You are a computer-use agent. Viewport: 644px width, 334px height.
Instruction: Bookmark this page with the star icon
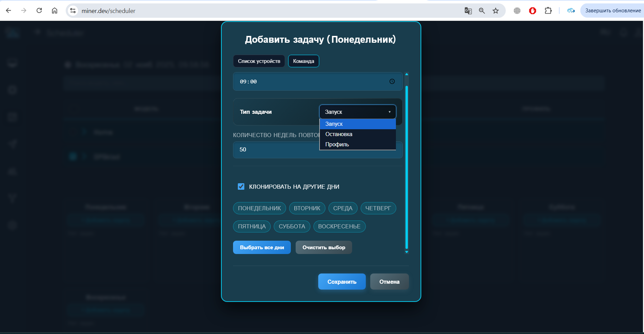tap(495, 11)
